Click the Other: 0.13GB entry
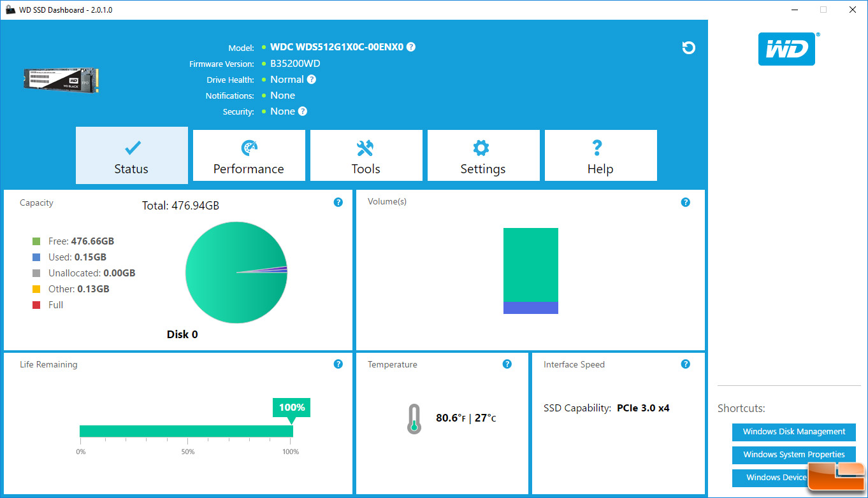This screenshot has width=868, height=498. pyautogui.click(x=79, y=289)
